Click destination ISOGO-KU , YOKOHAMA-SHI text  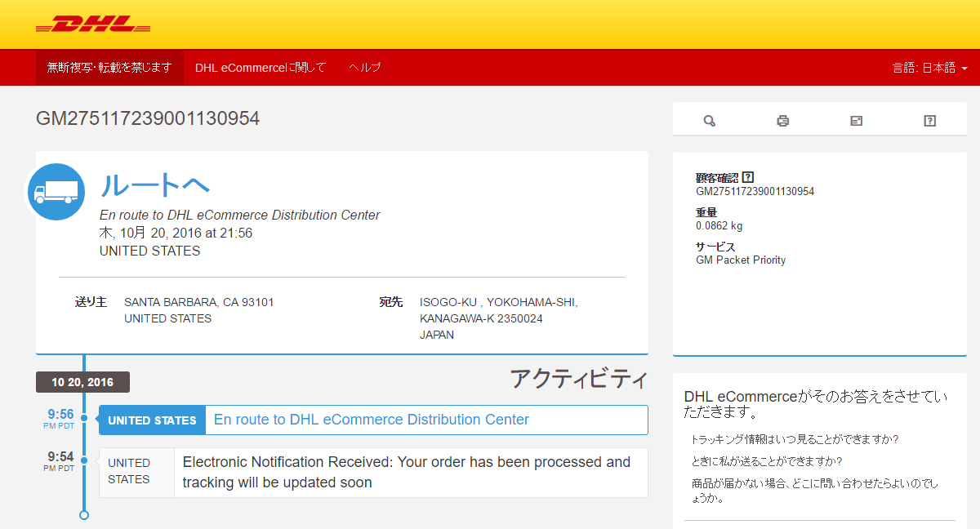click(x=498, y=302)
